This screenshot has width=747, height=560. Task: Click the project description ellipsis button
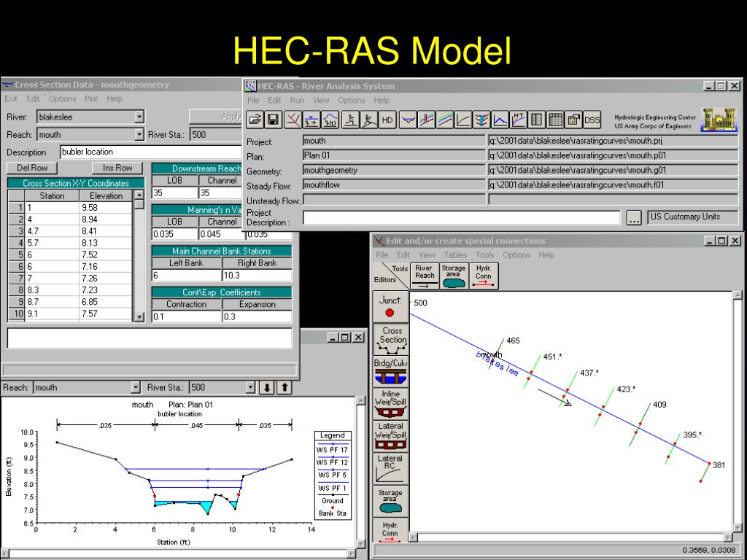(634, 218)
